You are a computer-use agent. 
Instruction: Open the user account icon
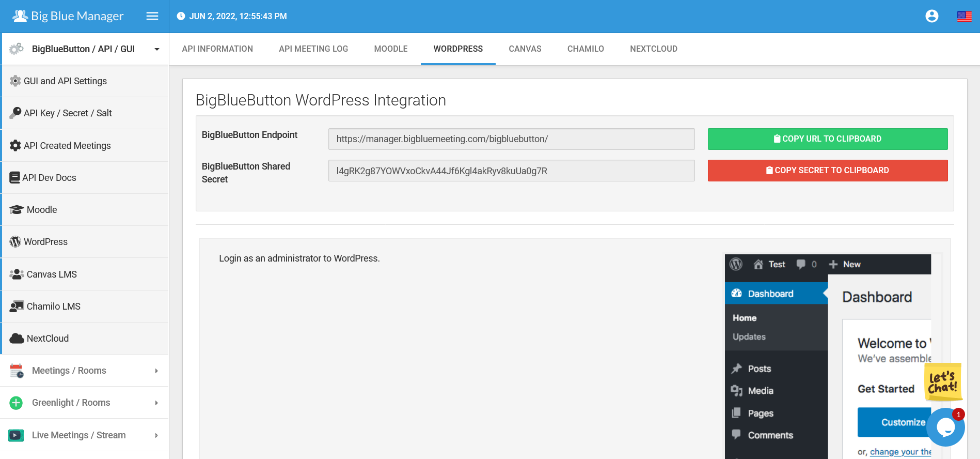click(932, 16)
